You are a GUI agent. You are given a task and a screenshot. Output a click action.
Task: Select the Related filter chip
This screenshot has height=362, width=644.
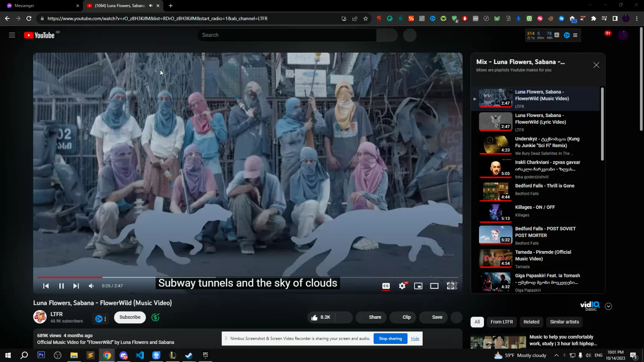coord(531,322)
